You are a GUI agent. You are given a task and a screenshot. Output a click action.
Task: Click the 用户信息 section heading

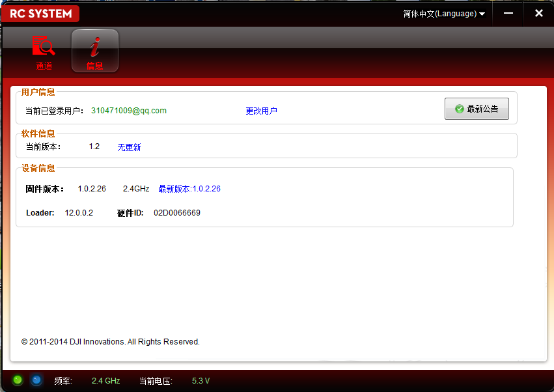[x=38, y=92]
